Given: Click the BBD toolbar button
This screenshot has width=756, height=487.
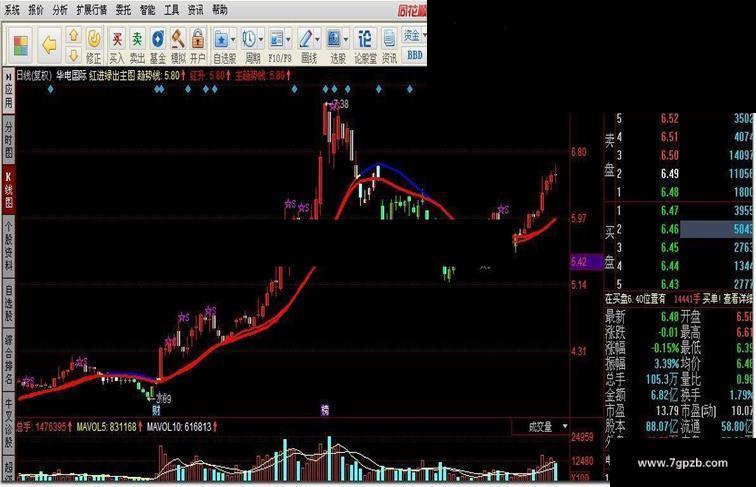Looking at the screenshot, I should click(x=415, y=55).
